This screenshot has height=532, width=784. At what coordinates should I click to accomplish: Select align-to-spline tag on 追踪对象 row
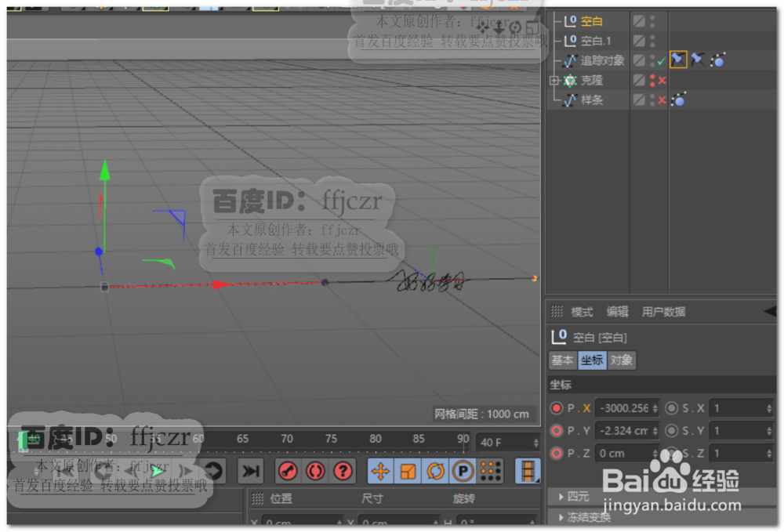(718, 60)
